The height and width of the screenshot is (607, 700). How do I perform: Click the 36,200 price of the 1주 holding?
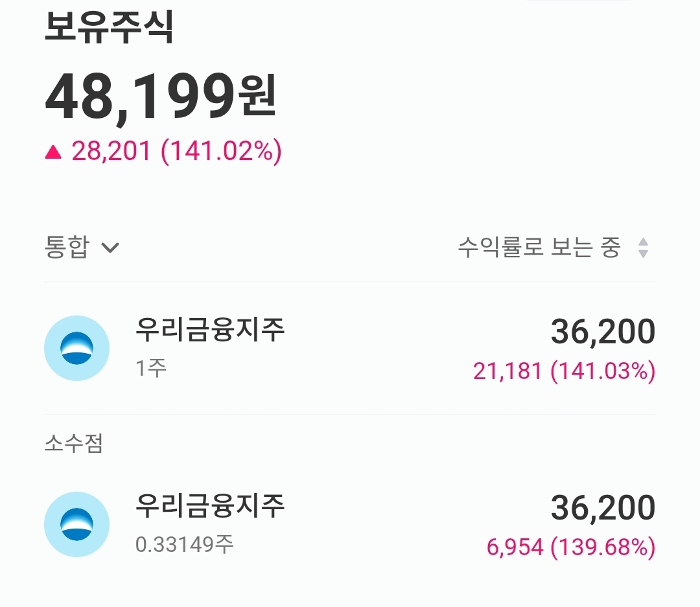[603, 332]
